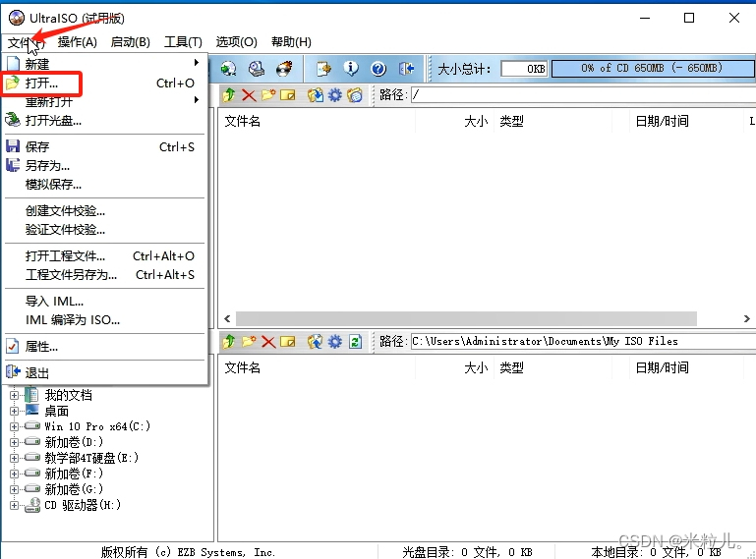This screenshot has height=559, width=756.
Task: Expand the 新加卷(F:) drive node
Action: point(14,474)
